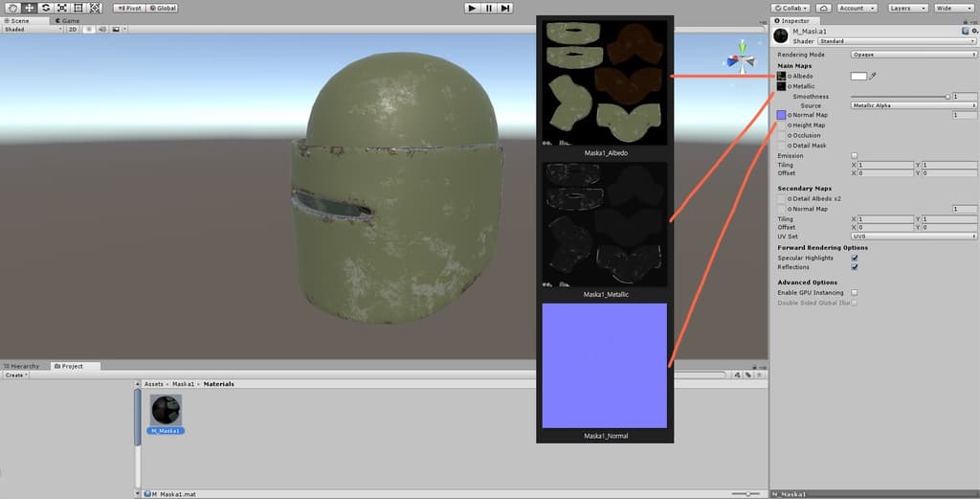The image size is (980, 499).
Task: Click search by type icon in Project panel
Action: coord(738,375)
